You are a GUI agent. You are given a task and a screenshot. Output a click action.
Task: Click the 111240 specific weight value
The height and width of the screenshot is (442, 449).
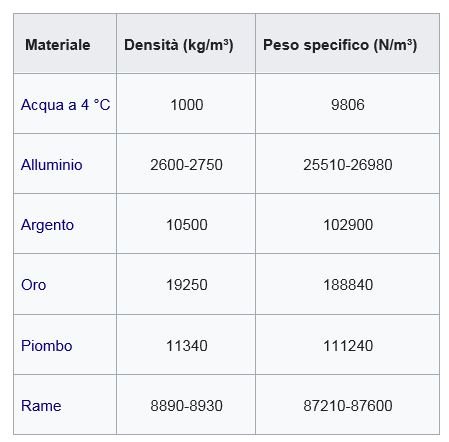[x=348, y=346]
